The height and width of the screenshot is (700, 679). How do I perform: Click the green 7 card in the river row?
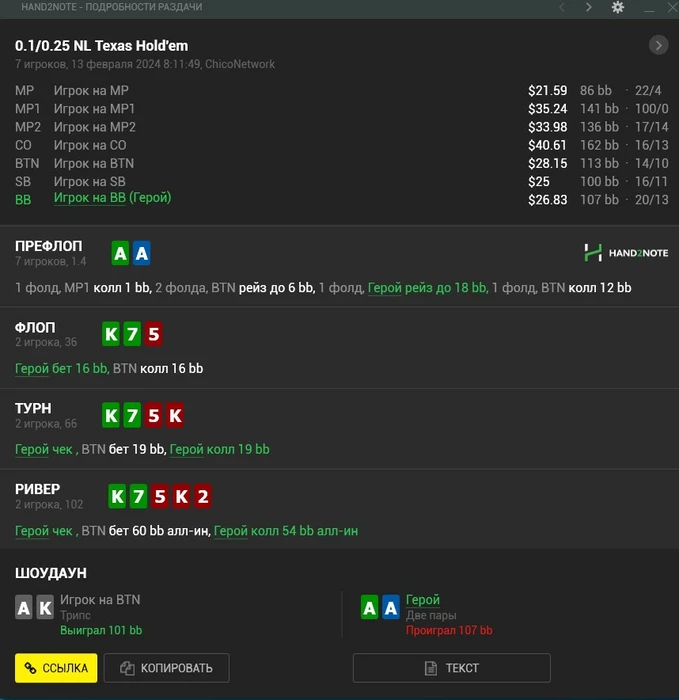(138, 496)
